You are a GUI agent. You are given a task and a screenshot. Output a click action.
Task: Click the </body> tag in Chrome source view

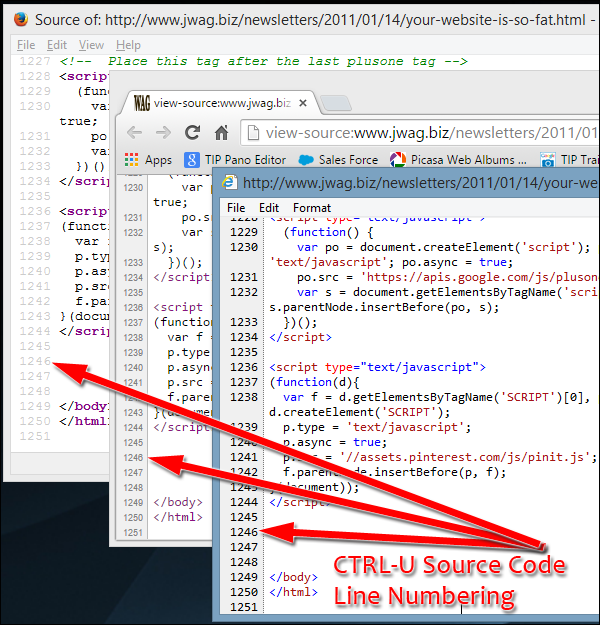178,502
